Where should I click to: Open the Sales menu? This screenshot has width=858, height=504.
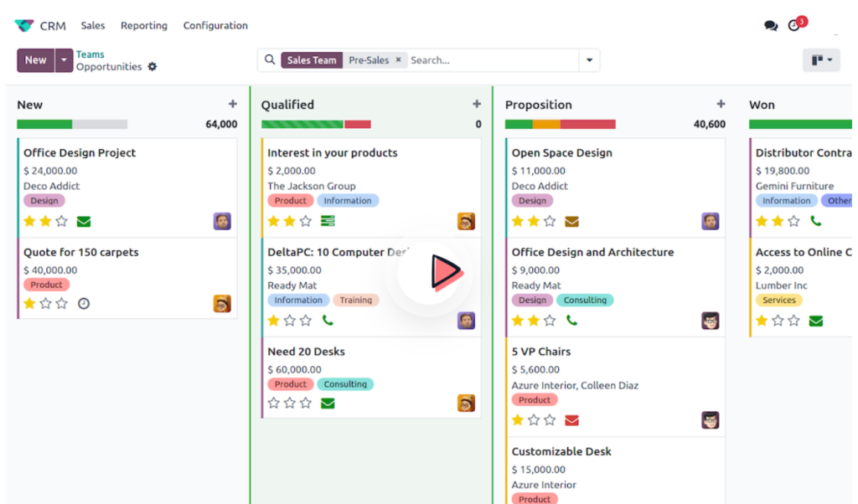(x=93, y=26)
